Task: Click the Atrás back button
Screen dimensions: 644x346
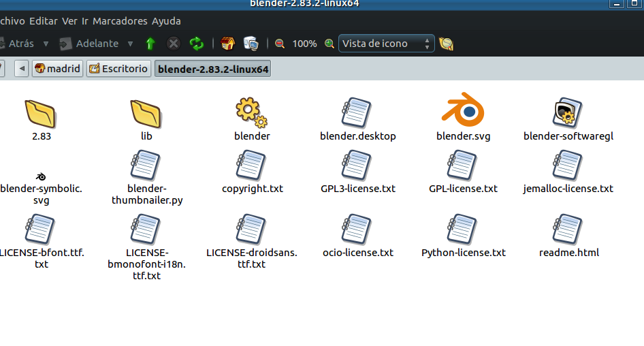Action: tap(18, 44)
